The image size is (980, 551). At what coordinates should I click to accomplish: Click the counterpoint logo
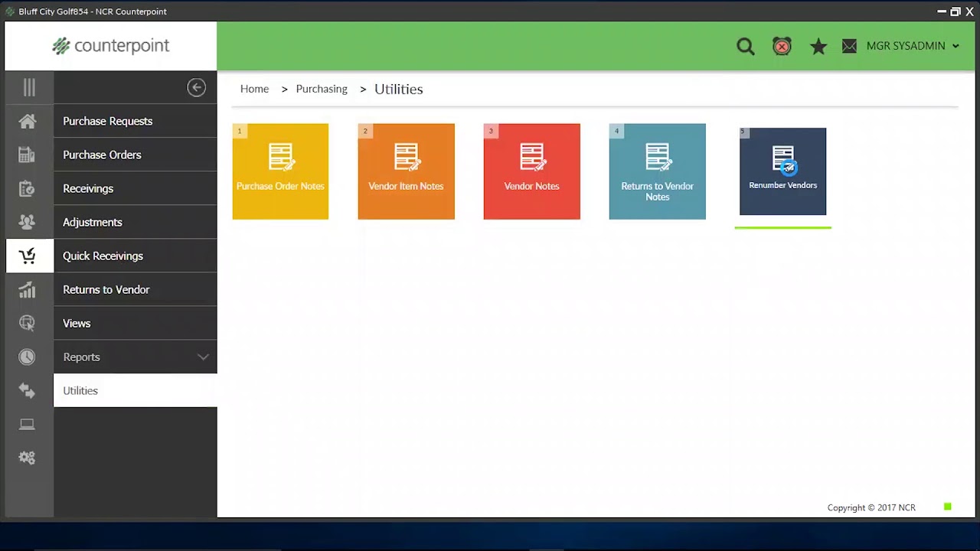point(110,46)
